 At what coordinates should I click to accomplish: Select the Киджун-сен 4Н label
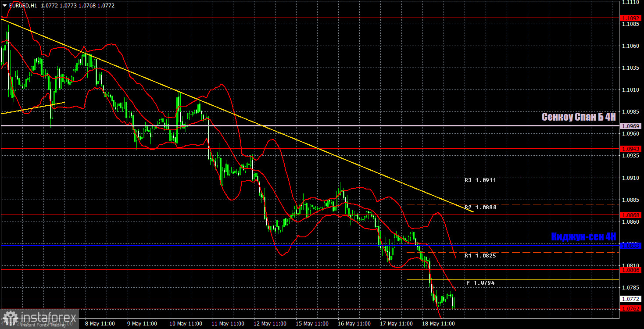[583, 236]
